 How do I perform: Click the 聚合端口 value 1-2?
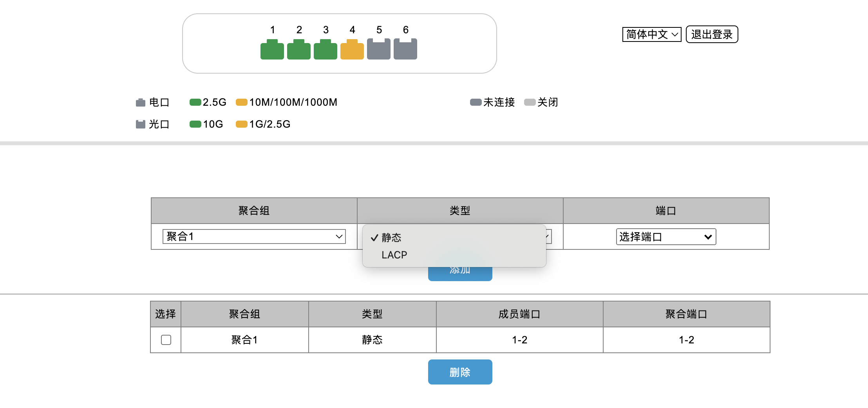pos(687,340)
